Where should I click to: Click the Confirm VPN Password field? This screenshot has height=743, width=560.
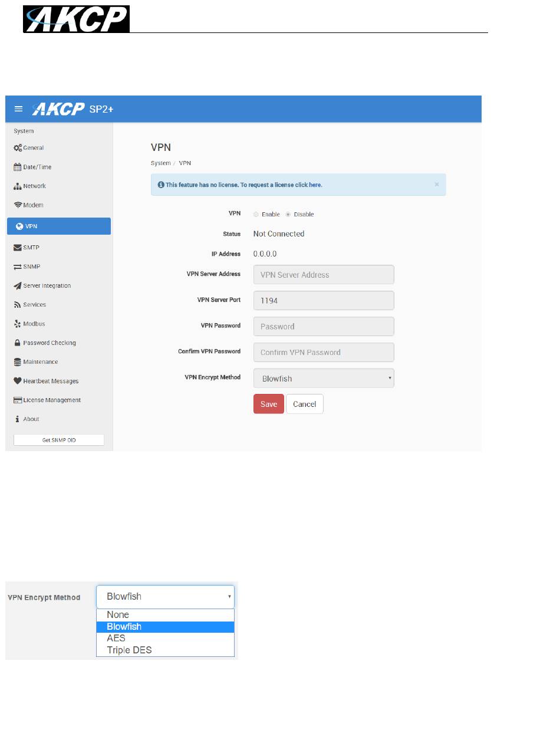point(324,352)
